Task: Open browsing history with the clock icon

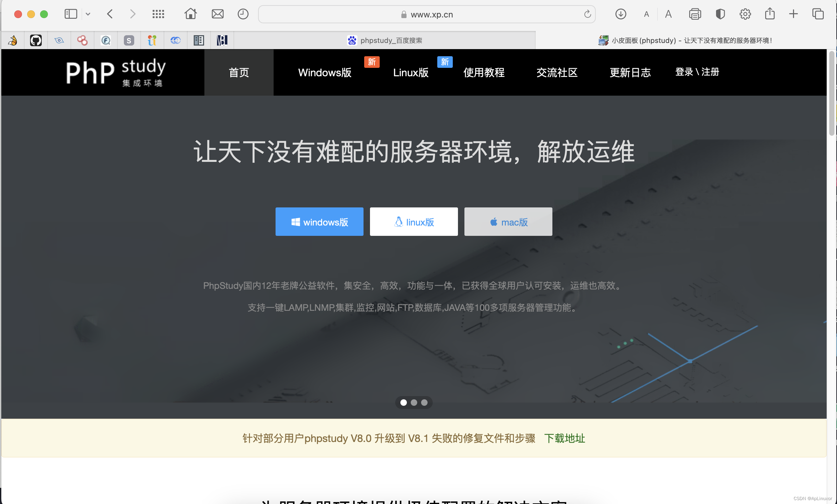Action: click(x=243, y=14)
